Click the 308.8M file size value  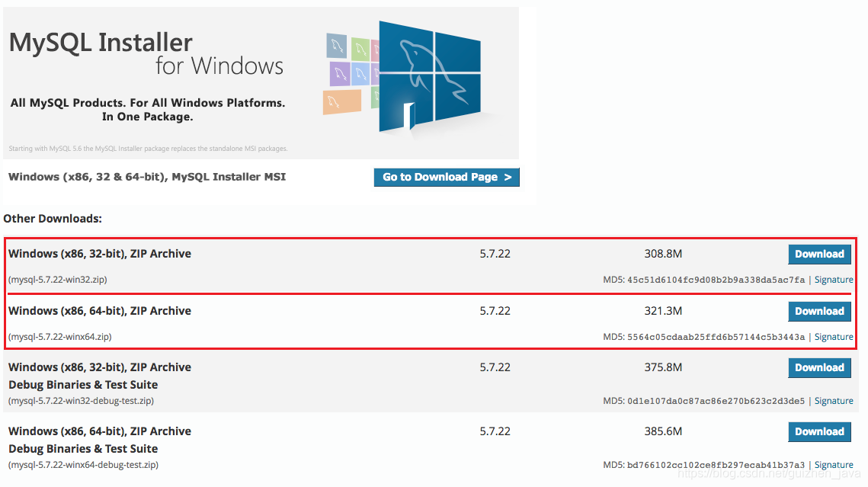[x=663, y=254]
